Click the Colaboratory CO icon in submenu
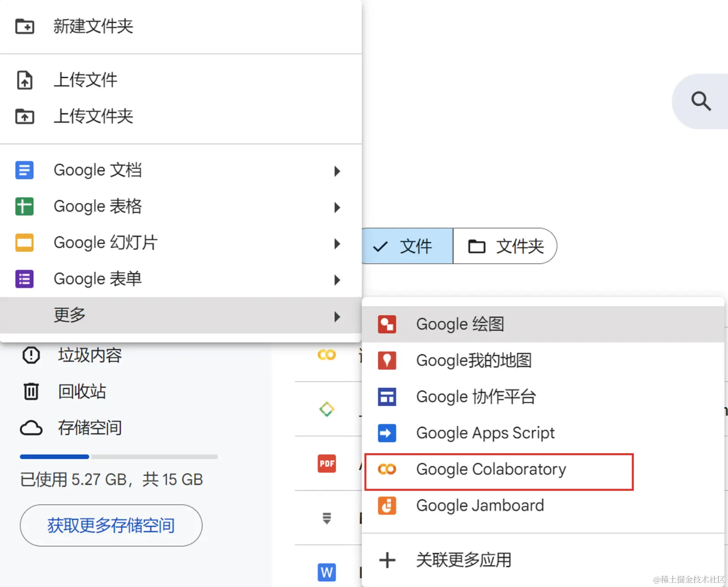The height and width of the screenshot is (587, 728). click(x=387, y=469)
